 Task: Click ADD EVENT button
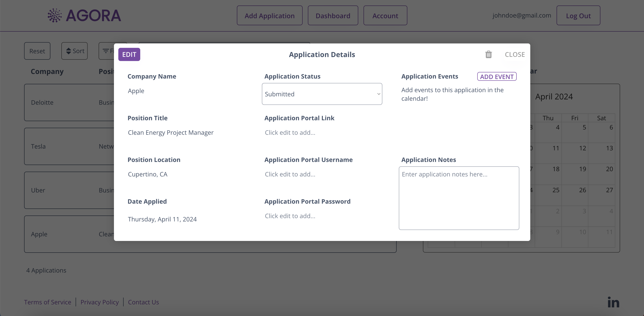point(497,77)
